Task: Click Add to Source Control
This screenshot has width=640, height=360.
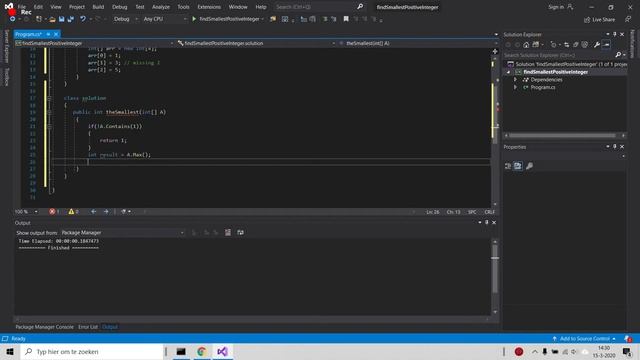Action: click(x=584, y=339)
